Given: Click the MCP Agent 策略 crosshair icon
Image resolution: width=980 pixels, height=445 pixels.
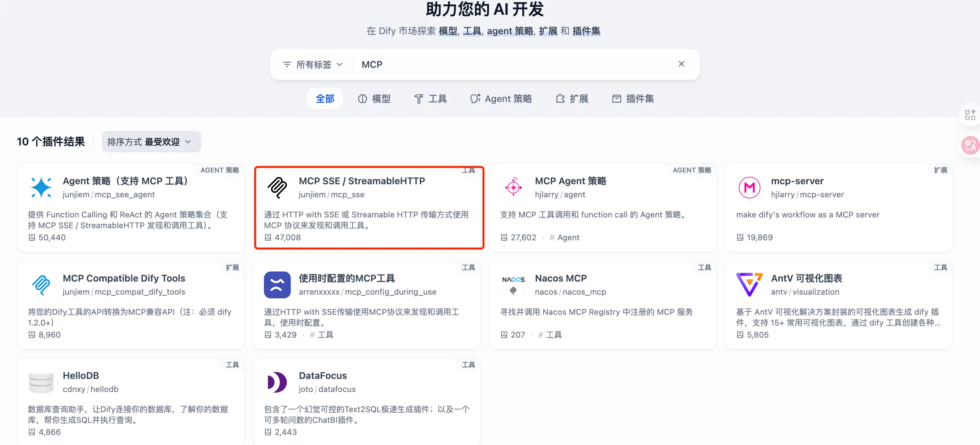Looking at the screenshot, I should (x=513, y=187).
